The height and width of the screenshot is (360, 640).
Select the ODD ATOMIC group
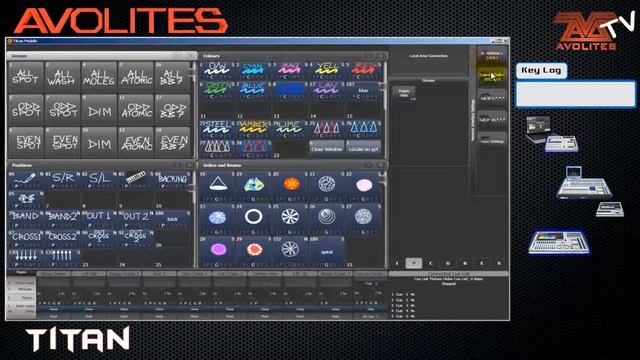[136, 110]
